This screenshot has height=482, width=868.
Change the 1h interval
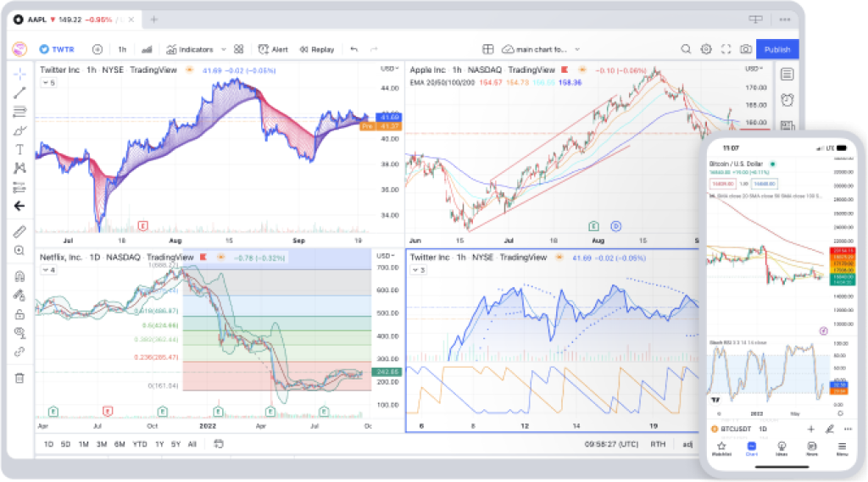pyautogui.click(x=122, y=49)
